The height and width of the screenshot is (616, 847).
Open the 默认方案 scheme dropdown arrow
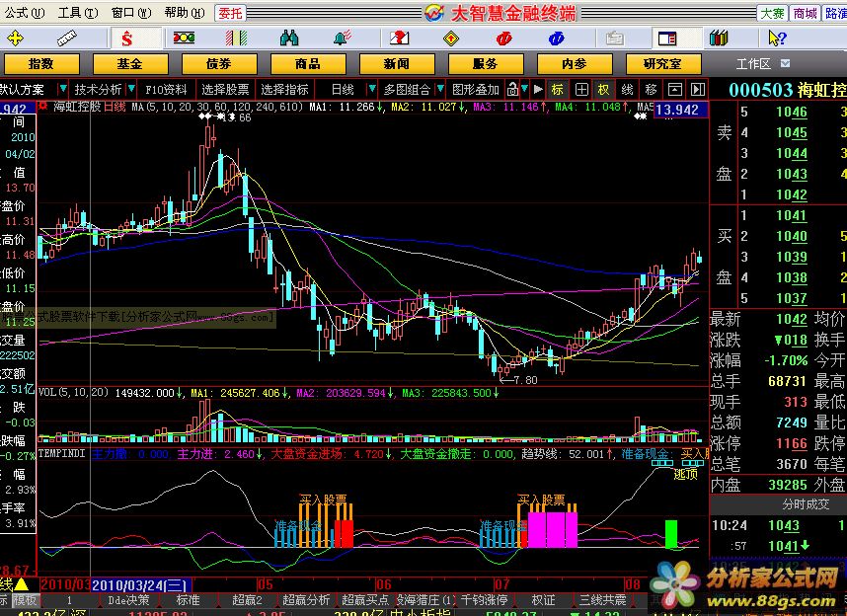tap(63, 89)
